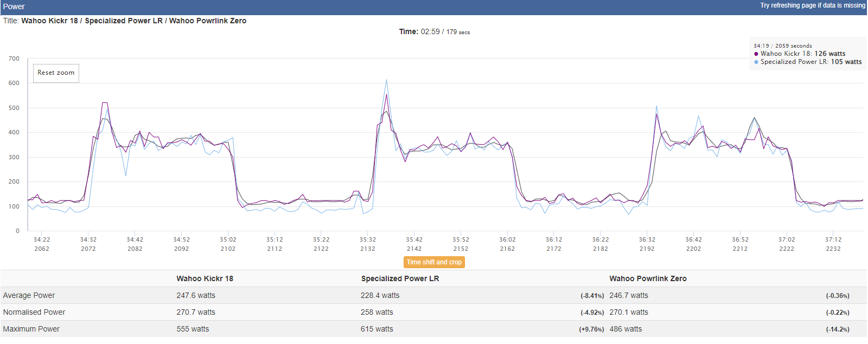Viewport: 868px width, 344px height.
Task: Click the 'Try refreshing page' notice text
Action: point(813,5)
